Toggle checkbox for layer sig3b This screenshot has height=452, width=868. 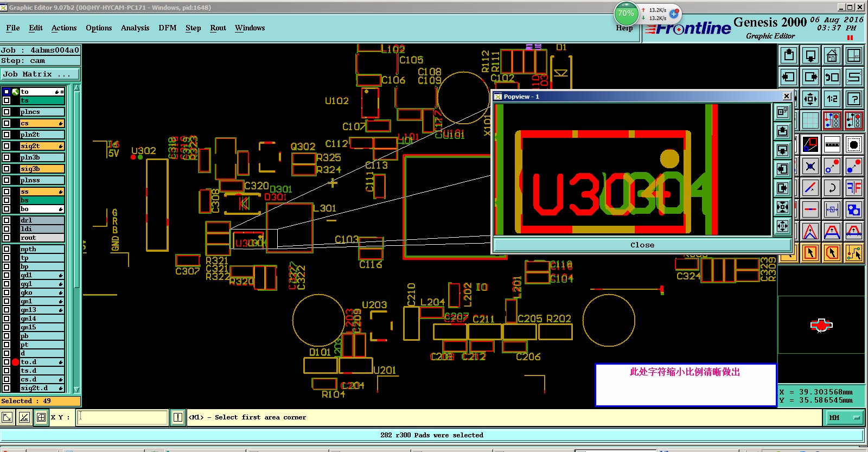[7, 169]
